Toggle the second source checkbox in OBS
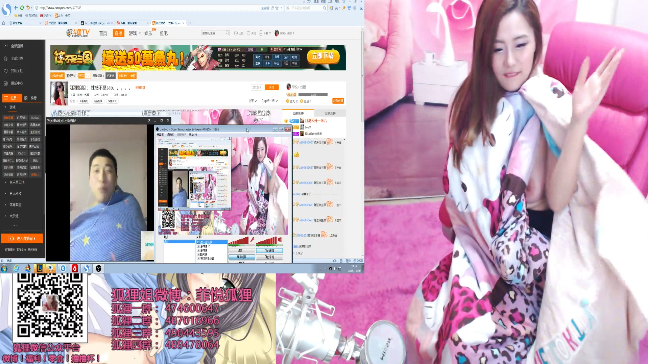648x364 pixels. point(198,246)
